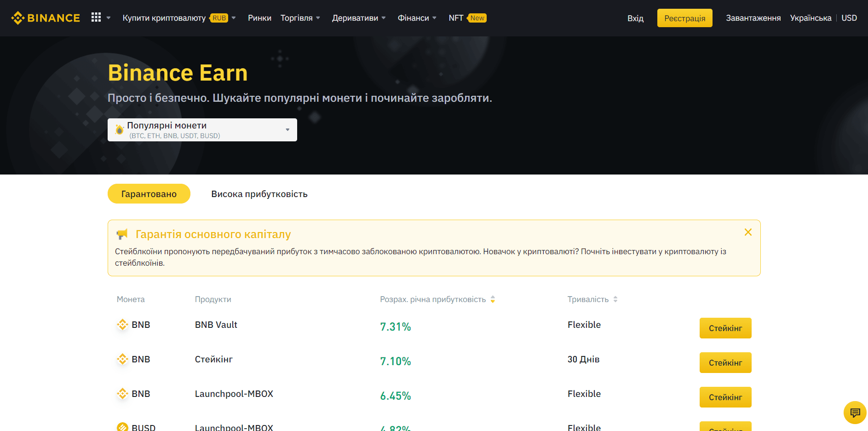Open the Завантаження link
Viewport: 868px width, 431px height.
753,18
